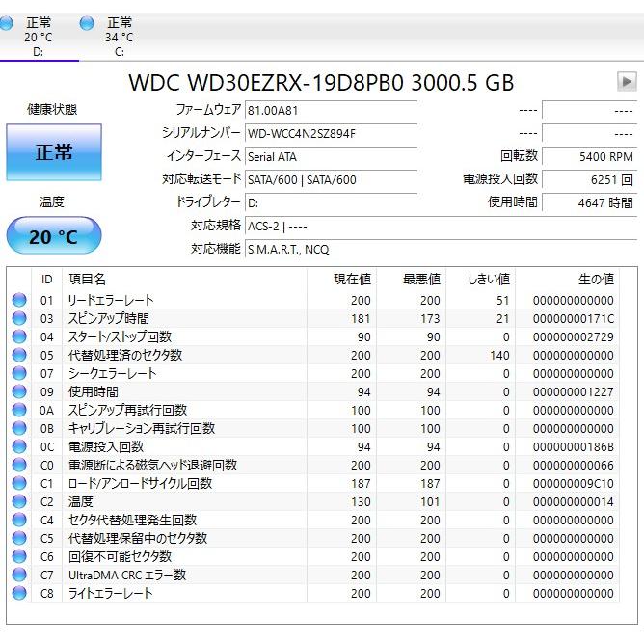Select the リードエラーレート row name
This screenshot has width=644, height=644.
tap(111, 300)
